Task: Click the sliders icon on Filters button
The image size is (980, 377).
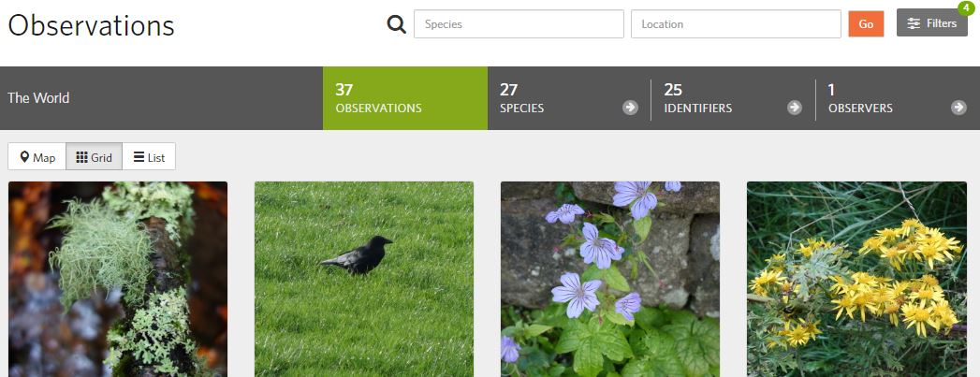Action: 914,23
